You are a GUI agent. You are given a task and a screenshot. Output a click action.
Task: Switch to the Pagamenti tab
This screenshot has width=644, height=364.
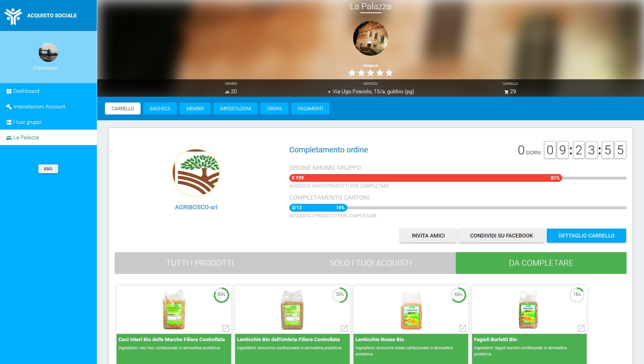pyautogui.click(x=310, y=109)
